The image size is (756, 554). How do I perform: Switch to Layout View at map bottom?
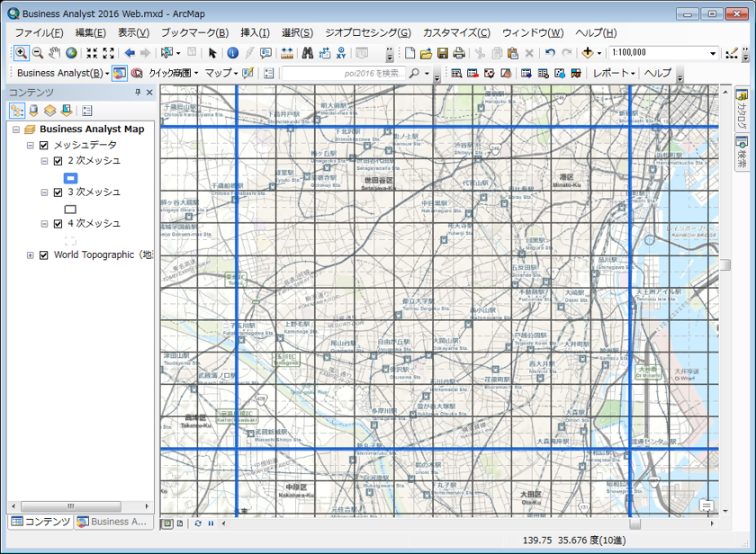[180, 523]
